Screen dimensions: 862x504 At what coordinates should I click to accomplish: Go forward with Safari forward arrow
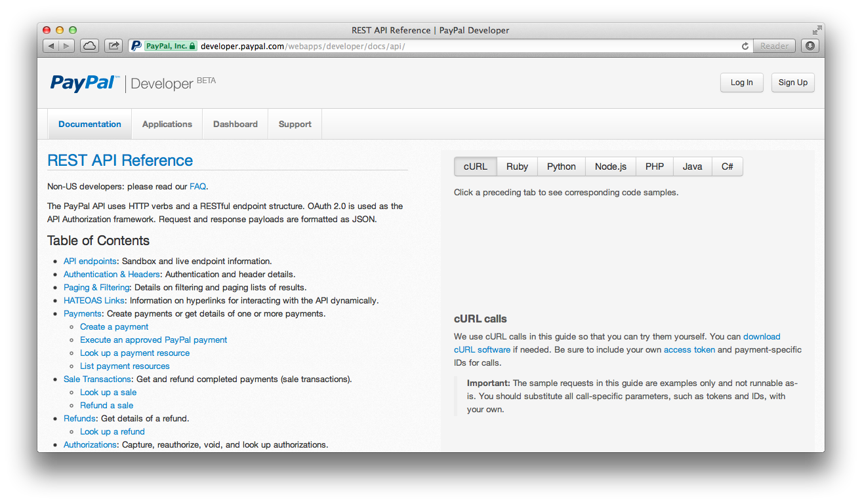point(67,46)
